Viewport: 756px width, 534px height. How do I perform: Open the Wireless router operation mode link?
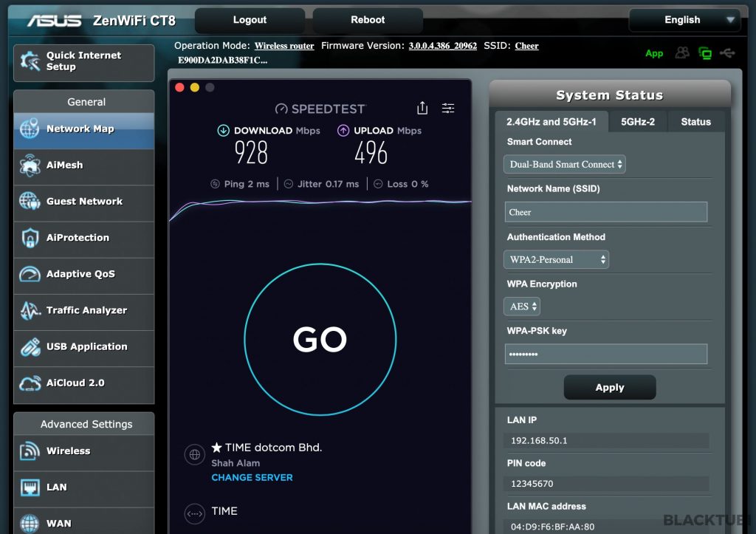pos(284,46)
